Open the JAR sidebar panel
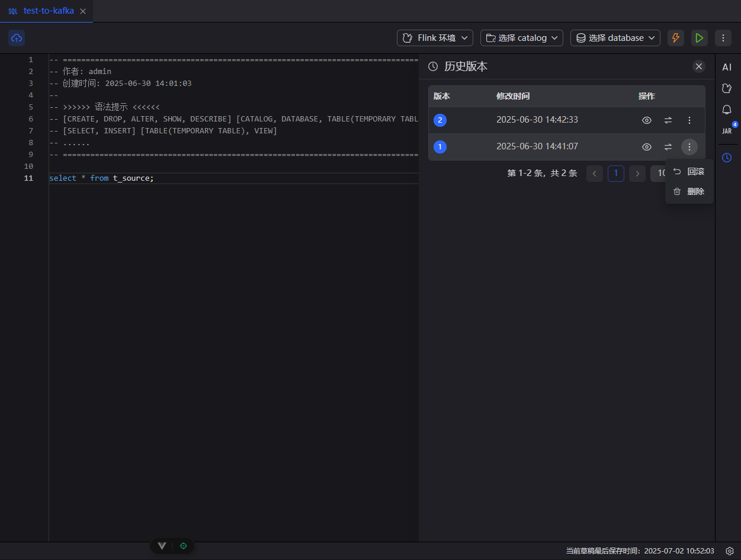The image size is (741, 560). point(727,131)
